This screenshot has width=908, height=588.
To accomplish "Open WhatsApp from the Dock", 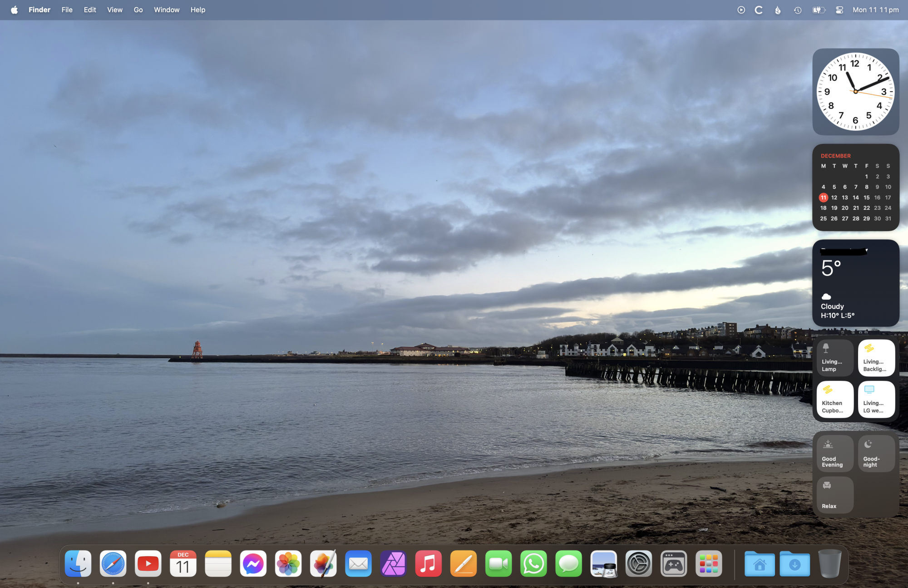I will pos(533,564).
